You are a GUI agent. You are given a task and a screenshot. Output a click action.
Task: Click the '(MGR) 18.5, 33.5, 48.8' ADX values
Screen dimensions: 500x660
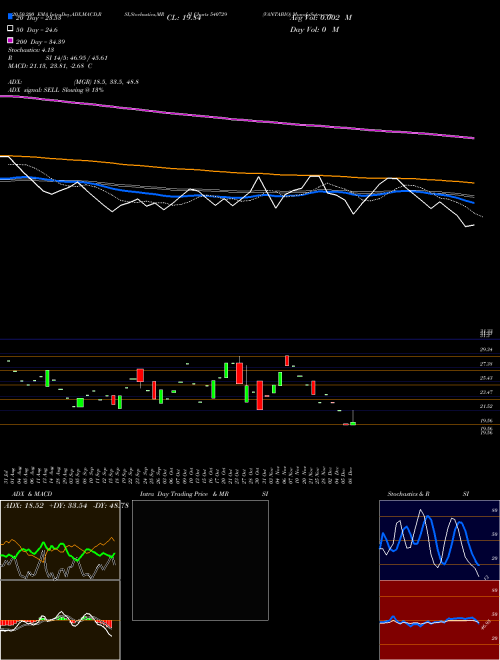106,82
